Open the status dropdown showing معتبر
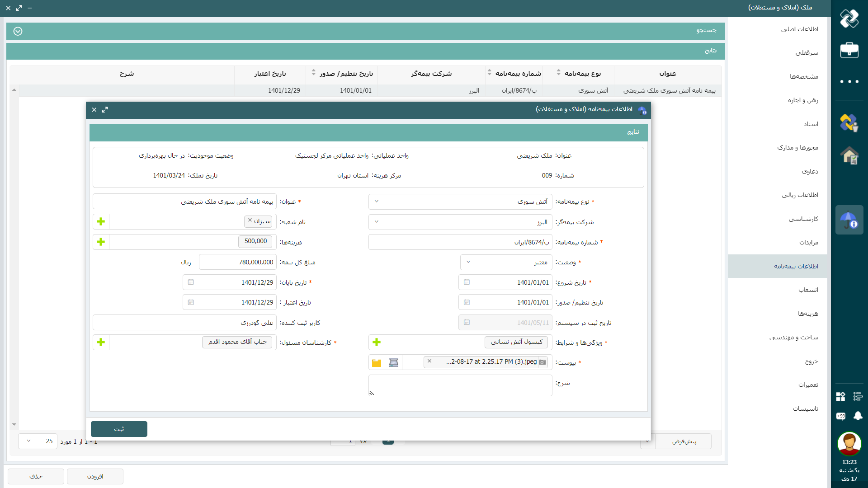The height and width of the screenshot is (488, 868). coord(468,262)
